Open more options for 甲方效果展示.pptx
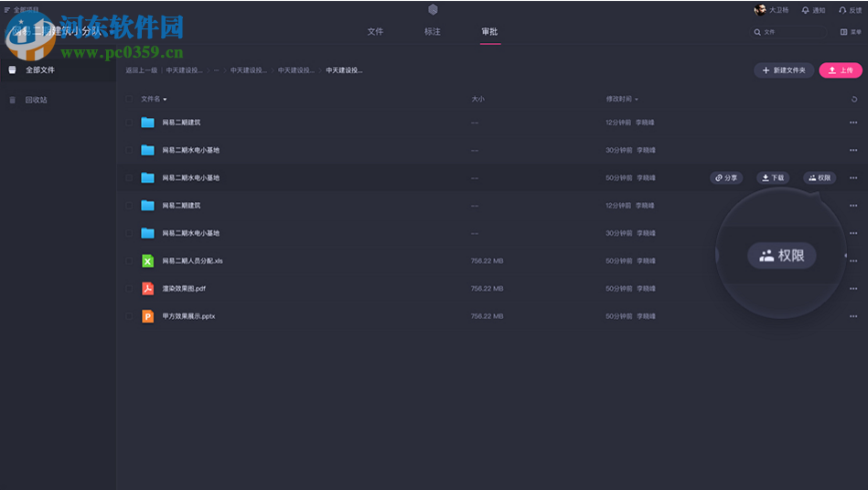 pos(853,316)
